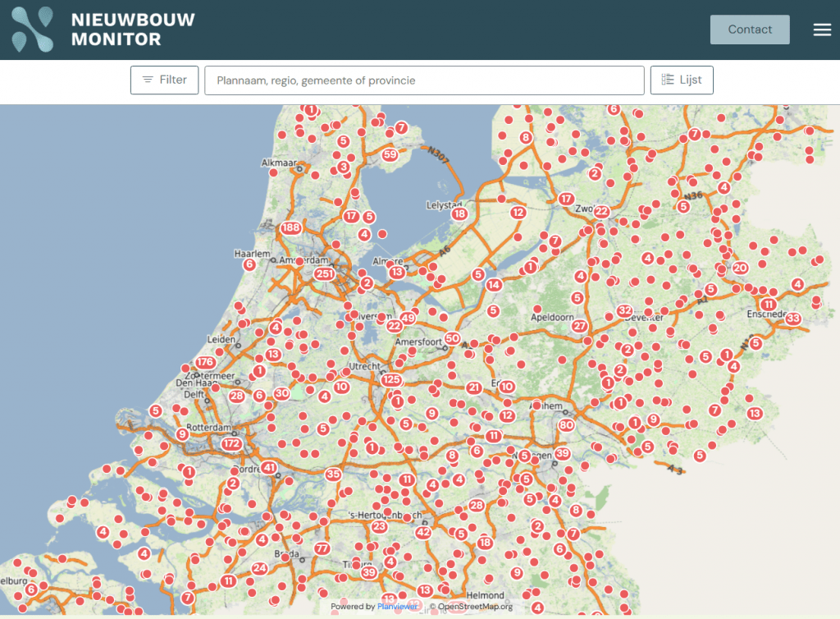Screen dimensions: 840x619
Task: Select the 125 cluster at Utrecht
Action: point(391,379)
